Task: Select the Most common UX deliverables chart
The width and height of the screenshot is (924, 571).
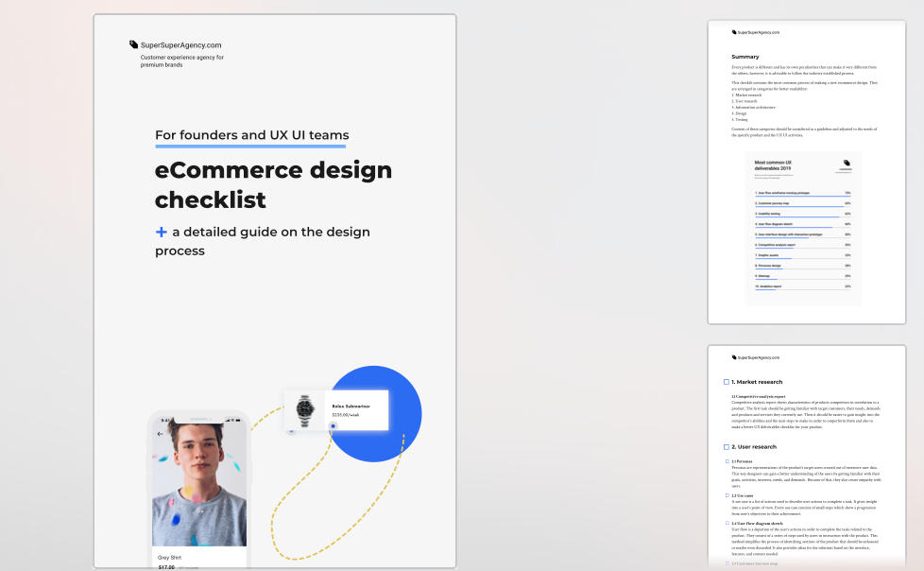Action: 804,228
